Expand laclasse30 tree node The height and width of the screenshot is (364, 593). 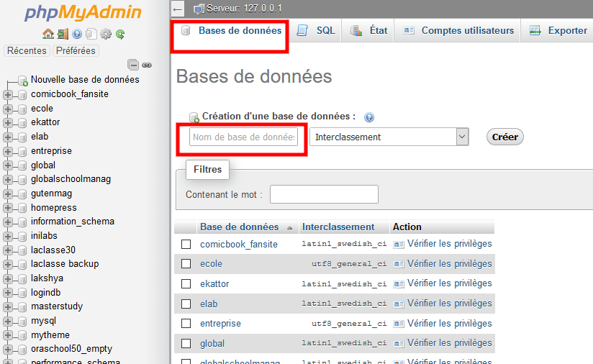click(x=8, y=250)
